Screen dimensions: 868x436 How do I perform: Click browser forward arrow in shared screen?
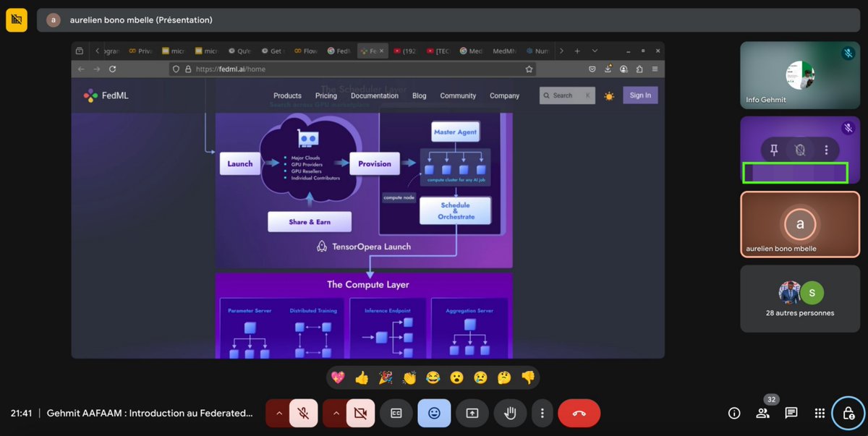click(x=96, y=69)
